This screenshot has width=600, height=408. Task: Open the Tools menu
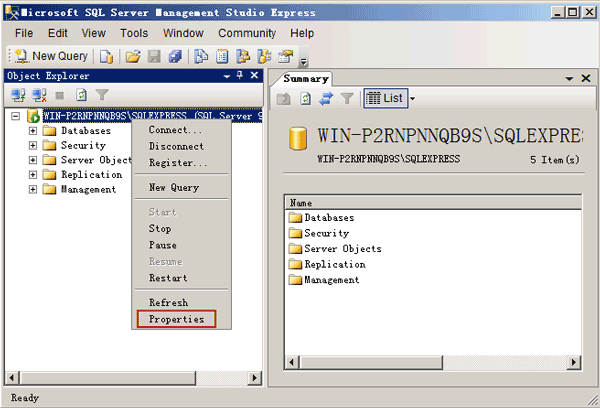pos(134,33)
